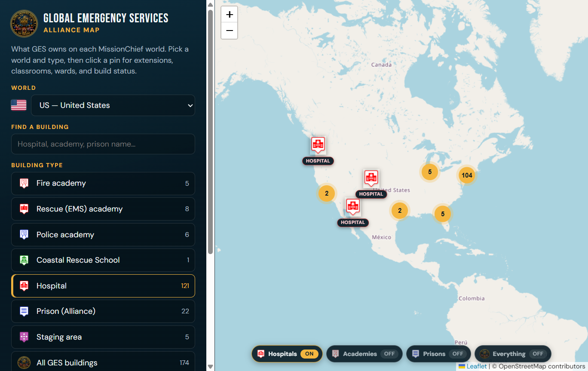Click the Hospital icon in the building type list
Viewport: 588px width, 371px height.
24,286
